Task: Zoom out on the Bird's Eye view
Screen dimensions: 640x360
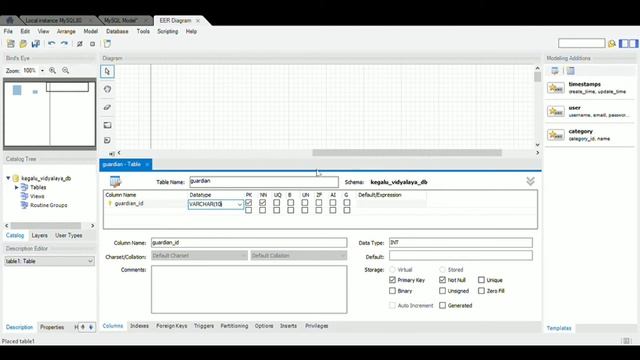Action: tap(65, 71)
